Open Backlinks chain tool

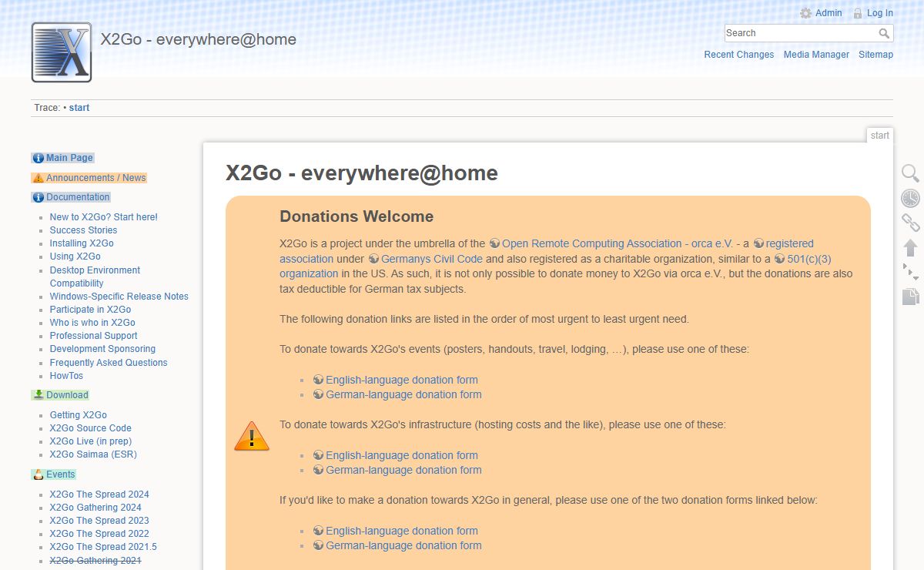click(x=911, y=223)
